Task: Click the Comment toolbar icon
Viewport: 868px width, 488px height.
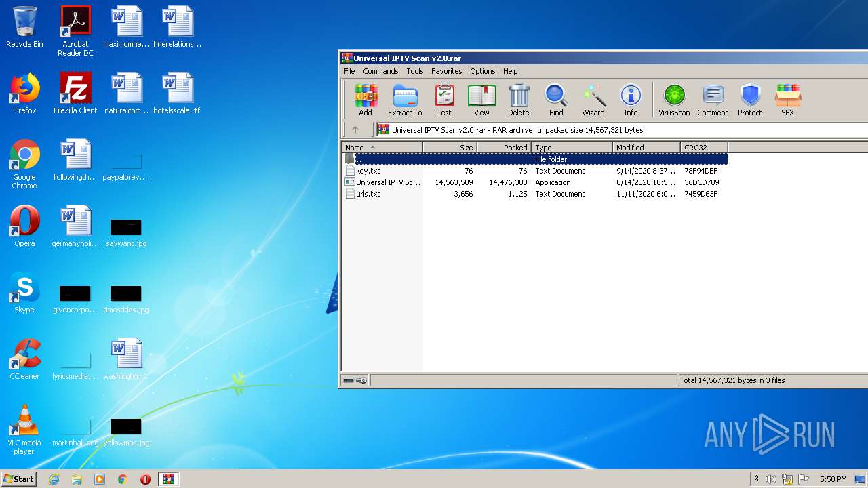Action: 713,100
